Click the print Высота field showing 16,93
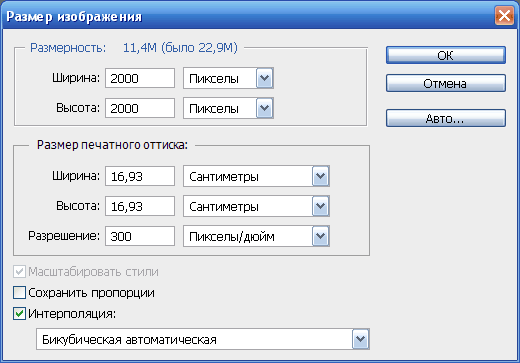 point(140,206)
